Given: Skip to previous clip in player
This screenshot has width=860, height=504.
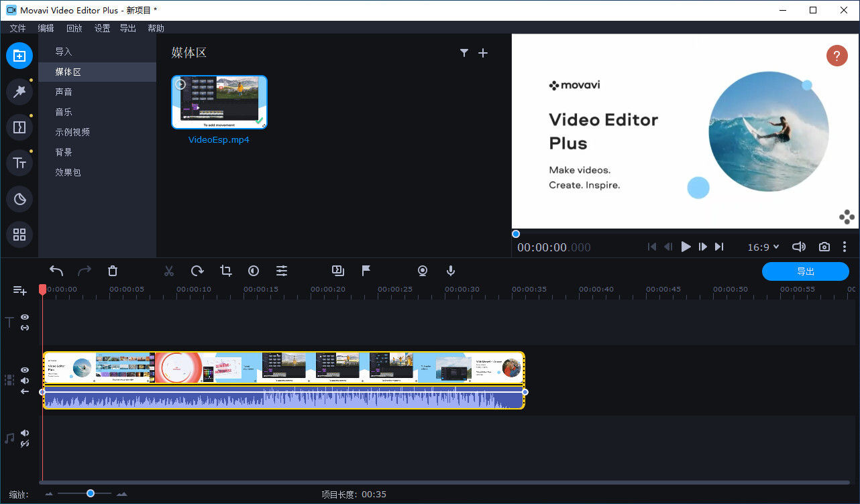Looking at the screenshot, I should click(x=652, y=247).
